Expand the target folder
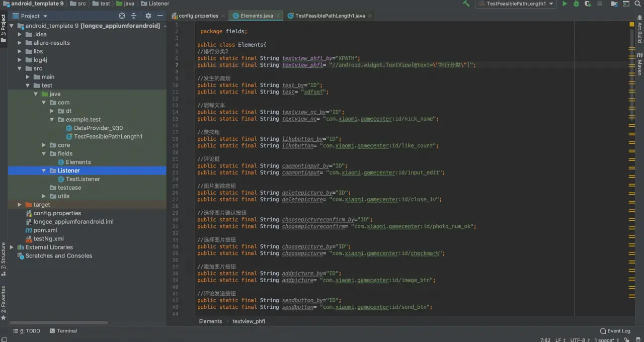The height and width of the screenshot is (342, 644). pyautogui.click(x=20, y=205)
